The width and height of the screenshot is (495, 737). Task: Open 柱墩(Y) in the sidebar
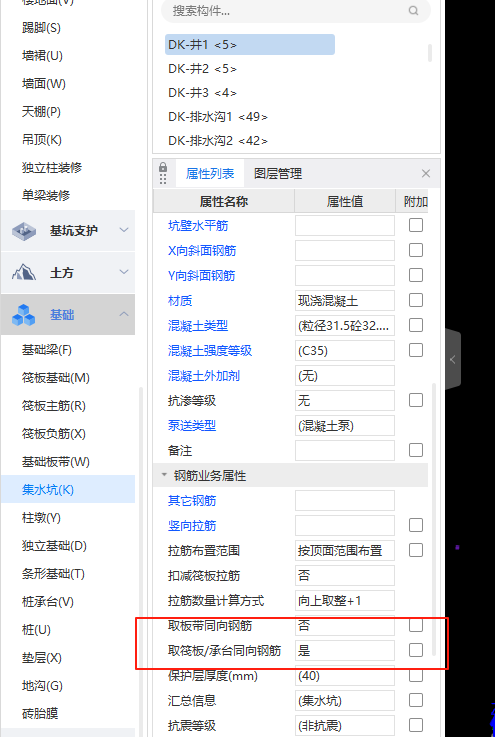41,517
